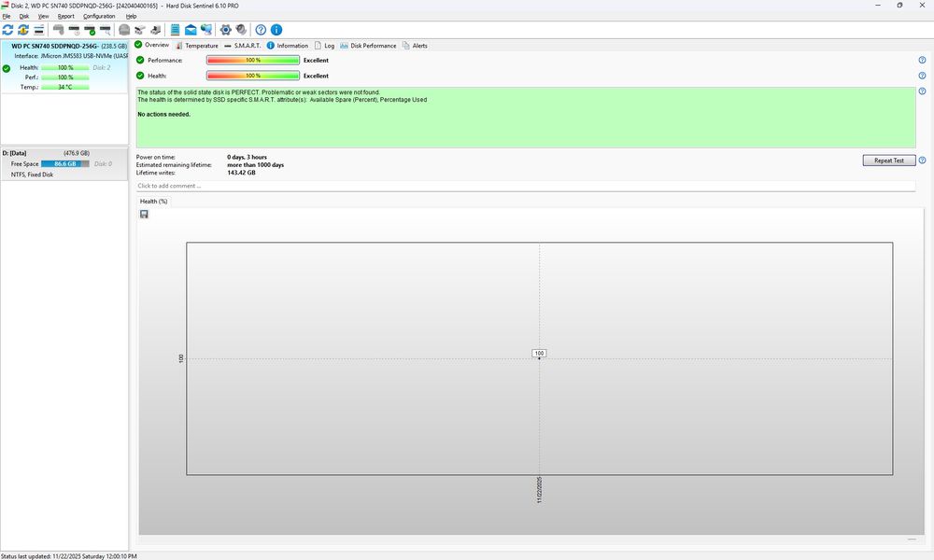934x560 pixels.
Task: Click the blue notepad report icon
Action: 176,30
